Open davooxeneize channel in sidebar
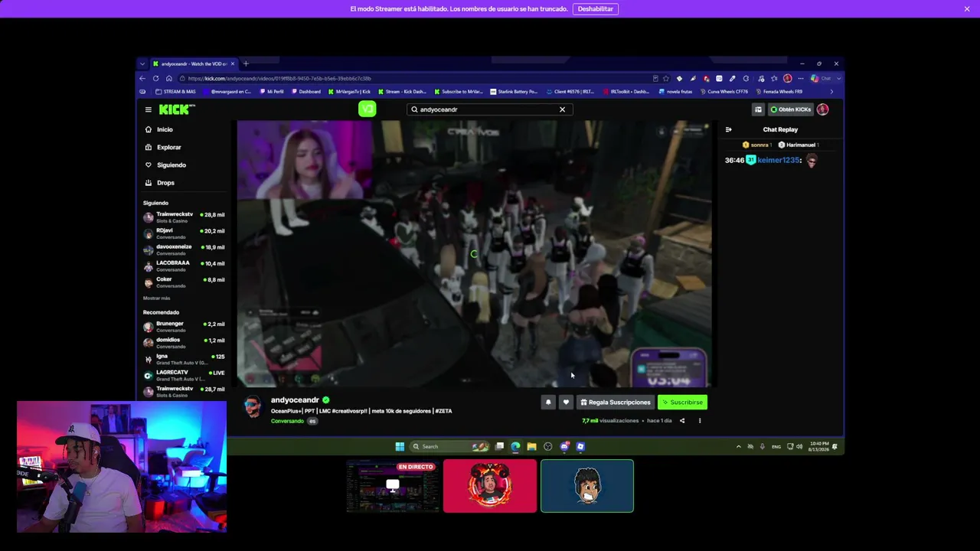The height and width of the screenshot is (551, 980). (184, 249)
